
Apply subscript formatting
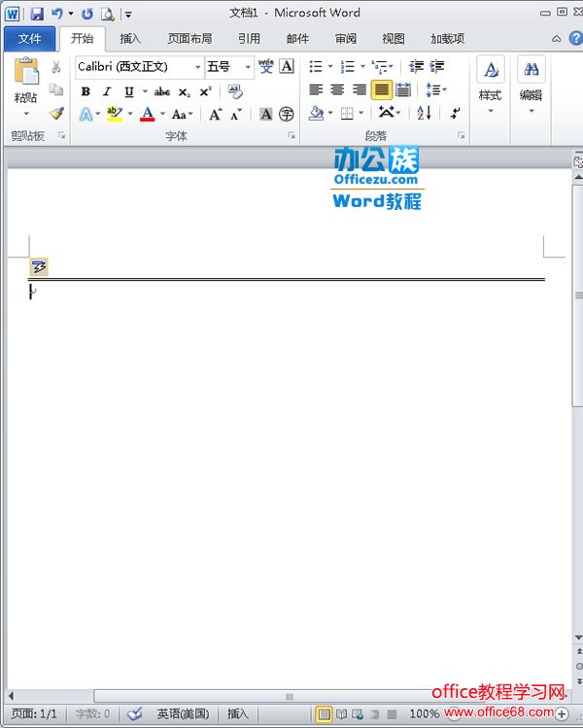[x=185, y=92]
